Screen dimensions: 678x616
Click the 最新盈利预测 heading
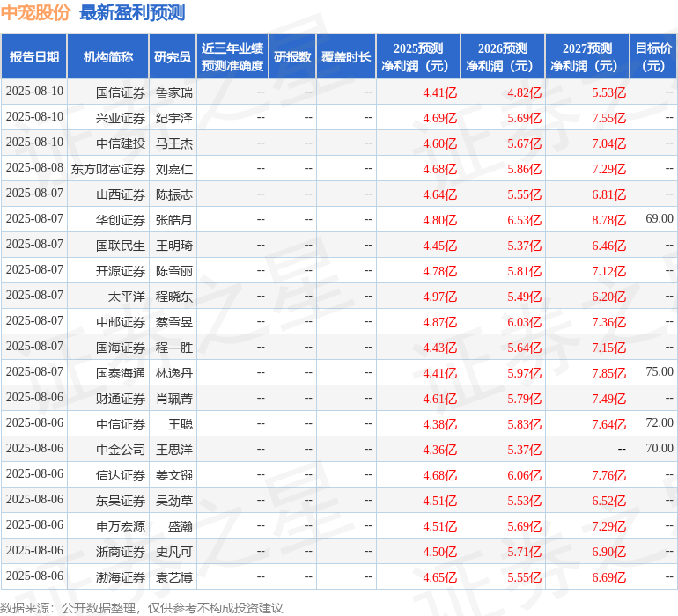coord(132,12)
